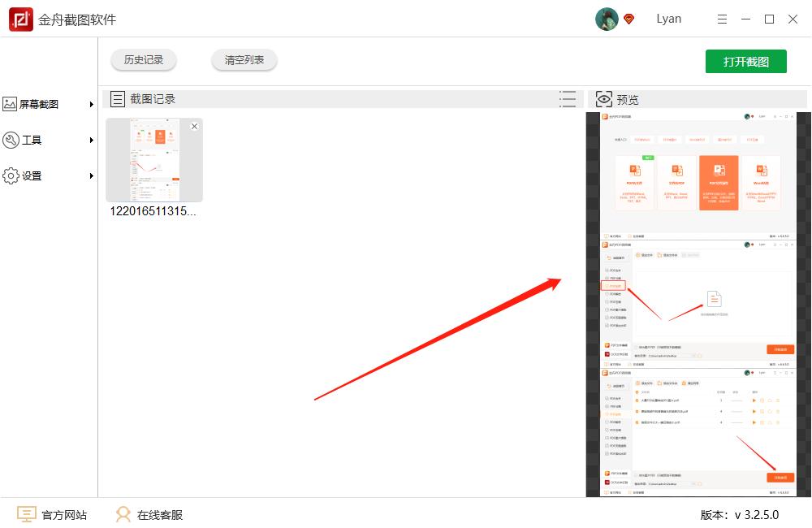Click the 金舟截图软件 app logo

coord(20,19)
